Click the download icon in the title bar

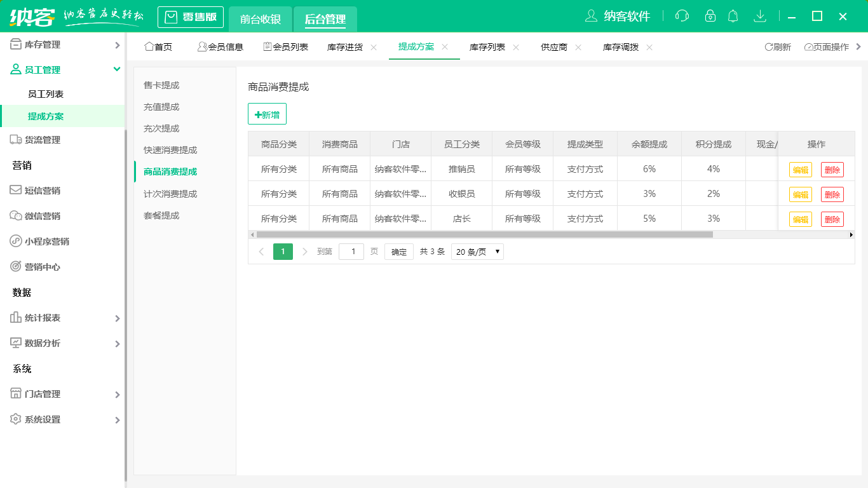[x=760, y=16]
